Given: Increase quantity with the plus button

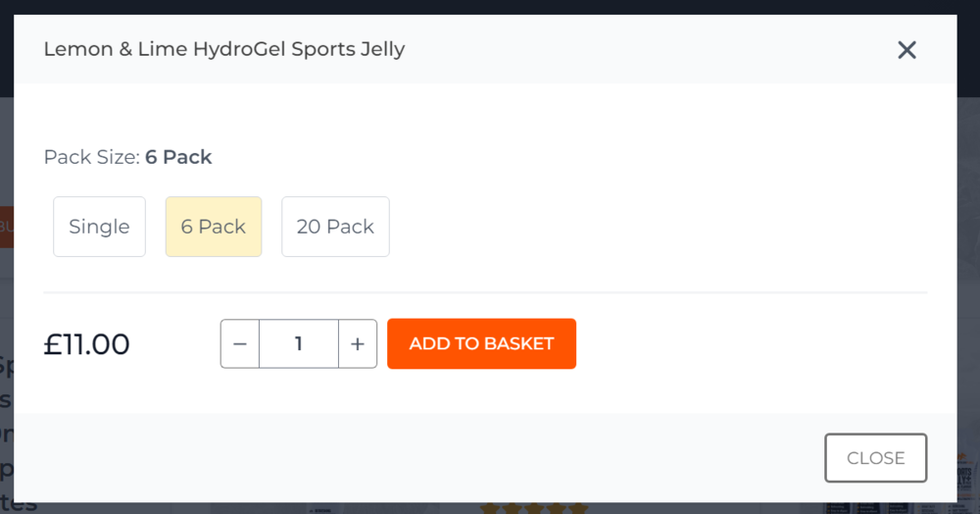Looking at the screenshot, I should (x=358, y=343).
